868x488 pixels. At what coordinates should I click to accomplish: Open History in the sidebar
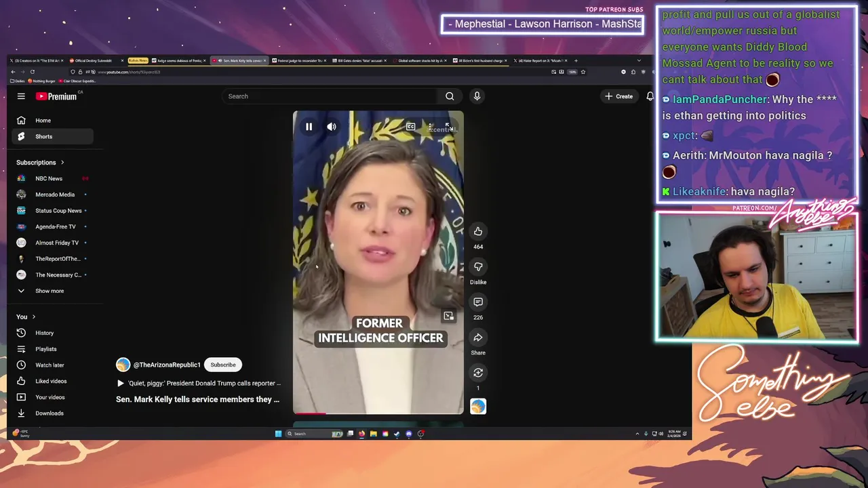point(52,333)
